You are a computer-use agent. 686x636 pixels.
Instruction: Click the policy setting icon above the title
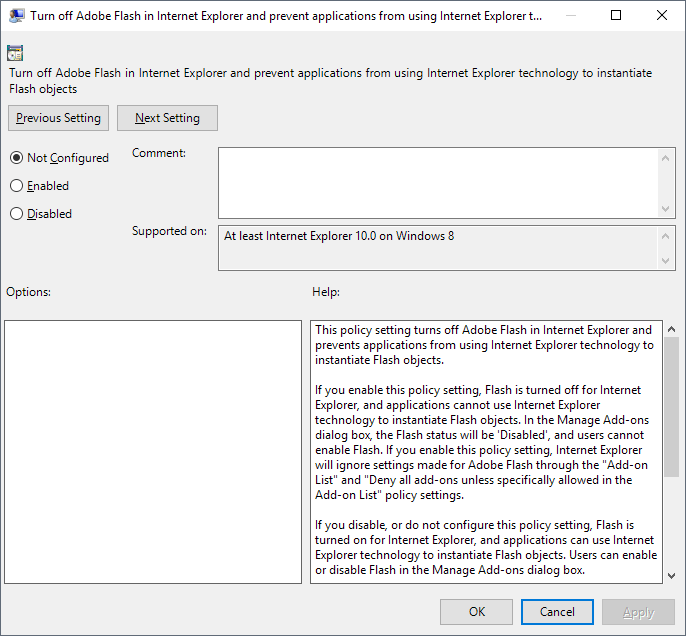pyautogui.click(x=15, y=53)
